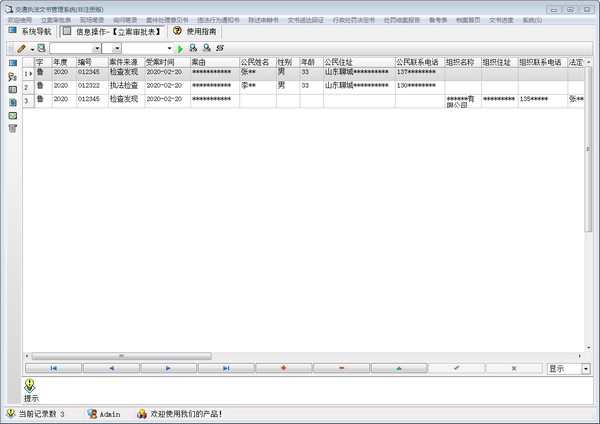Click the trash icon in left sidebar
This screenshot has height=424, width=600.
point(13,128)
